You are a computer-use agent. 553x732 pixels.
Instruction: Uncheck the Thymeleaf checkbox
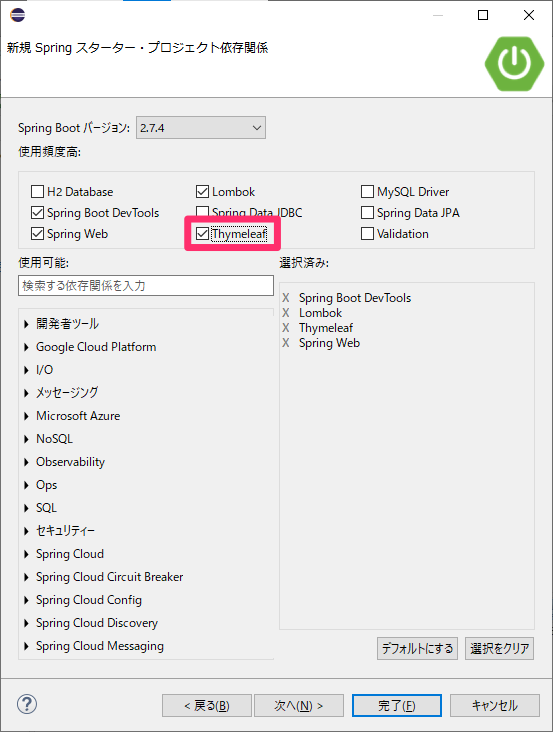tap(202, 233)
